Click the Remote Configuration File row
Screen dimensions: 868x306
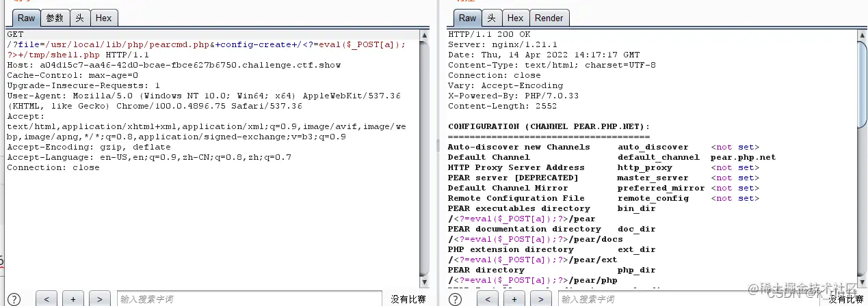click(603, 198)
